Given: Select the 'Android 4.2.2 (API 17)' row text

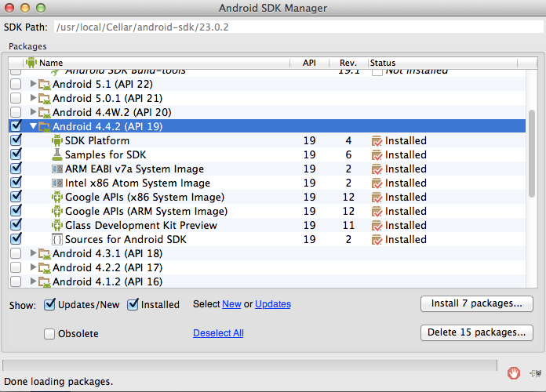Looking at the screenshot, I should [x=107, y=267].
